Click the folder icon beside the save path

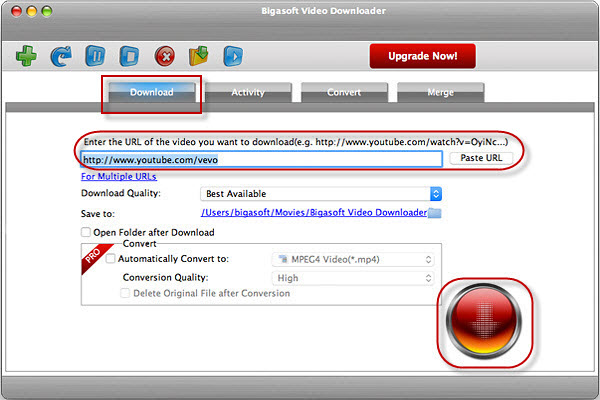coord(434,213)
